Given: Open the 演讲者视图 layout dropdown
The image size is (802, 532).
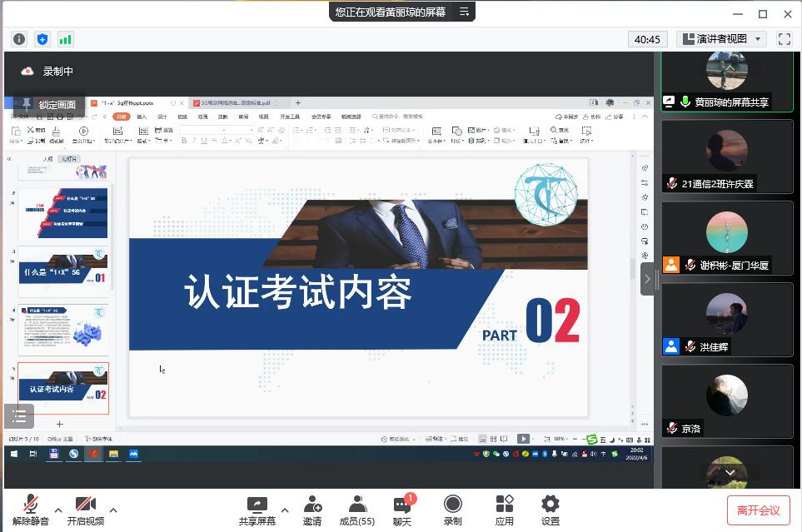Looking at the screenshot, I should (721, 39).
